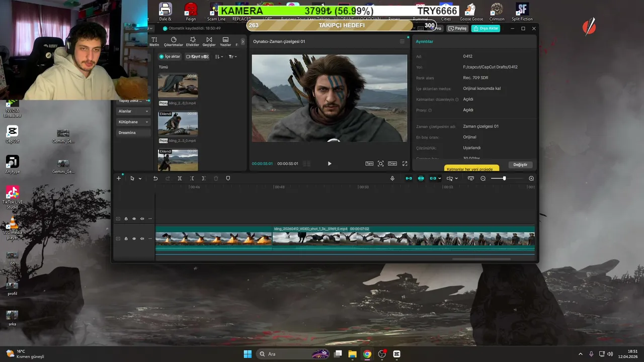This screenshot has width=644, height=362.
Task: Click the delete-left trim tool
Action: pos(192,178)
